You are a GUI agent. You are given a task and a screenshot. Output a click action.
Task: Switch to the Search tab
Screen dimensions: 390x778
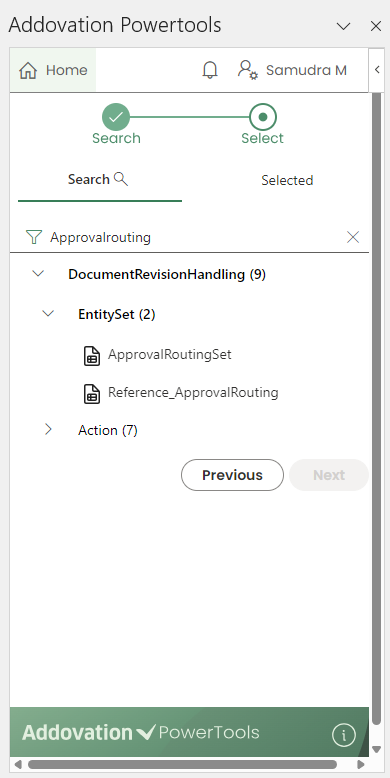pyautogui.click(x=100, y=180)
